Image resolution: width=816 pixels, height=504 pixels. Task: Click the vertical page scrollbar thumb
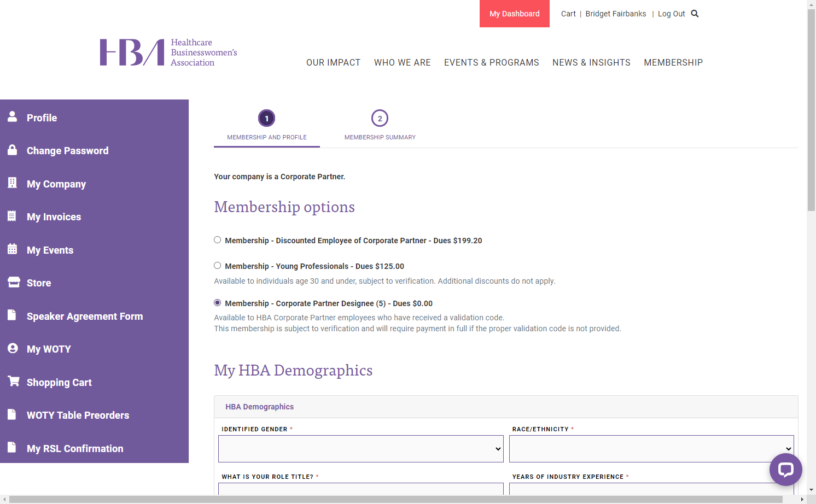pyautogui.click(x=811, y=109)
